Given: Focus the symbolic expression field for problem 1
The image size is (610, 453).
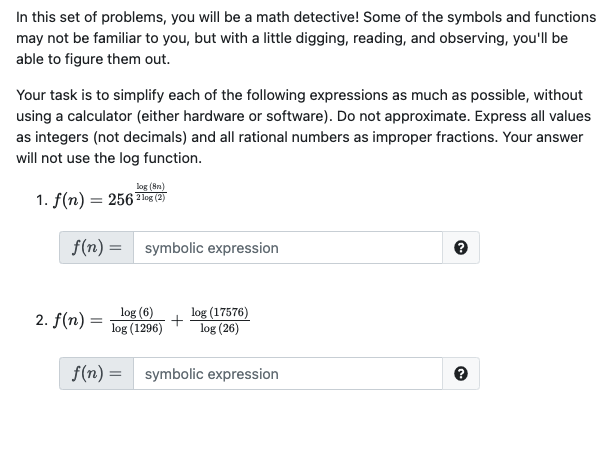Looking at the screenshot, I should point(288,248).
